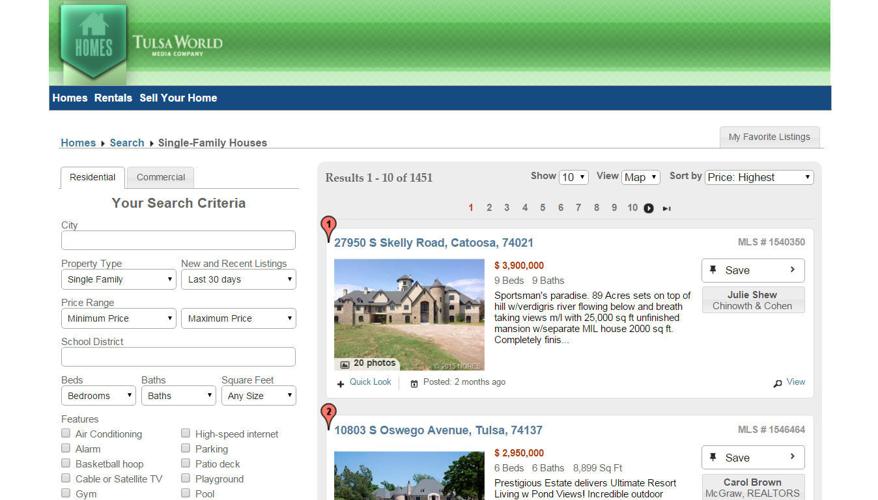Image resolution: width=878 pixels, height=500 pixels.
Task: Tick the Parking checkbox
Action: pyautogui.click(x=185, y=448)
